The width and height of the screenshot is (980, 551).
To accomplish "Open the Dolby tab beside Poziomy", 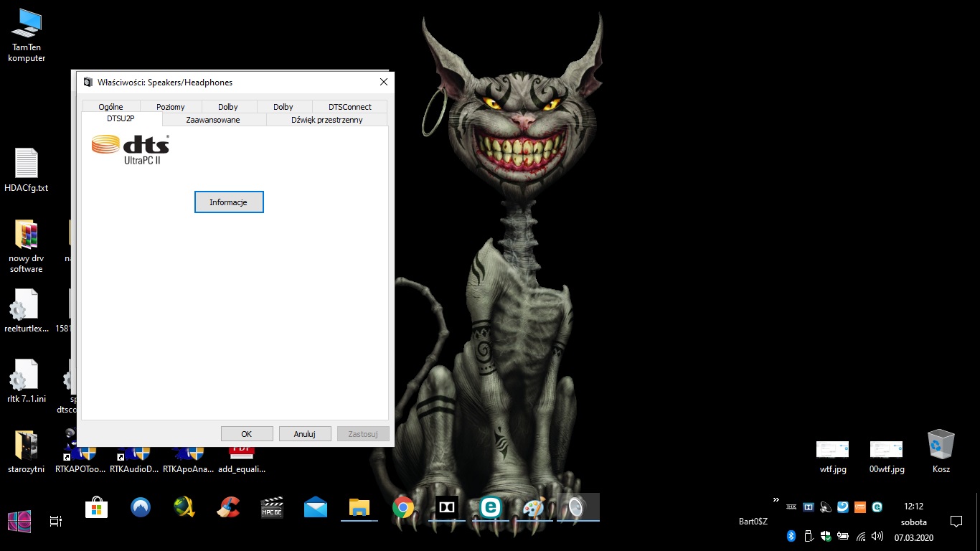I will pos(228,107).
